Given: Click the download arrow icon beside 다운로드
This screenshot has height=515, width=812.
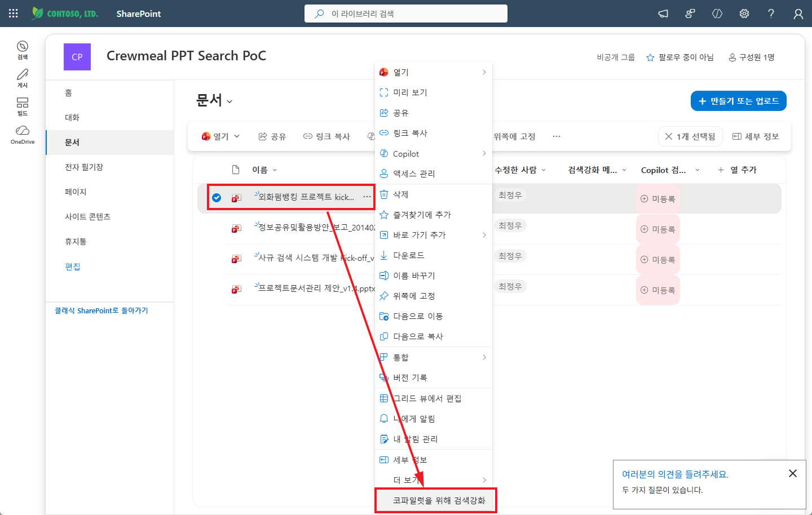Looking at the screenshot, I should click(x=384, y=255).
